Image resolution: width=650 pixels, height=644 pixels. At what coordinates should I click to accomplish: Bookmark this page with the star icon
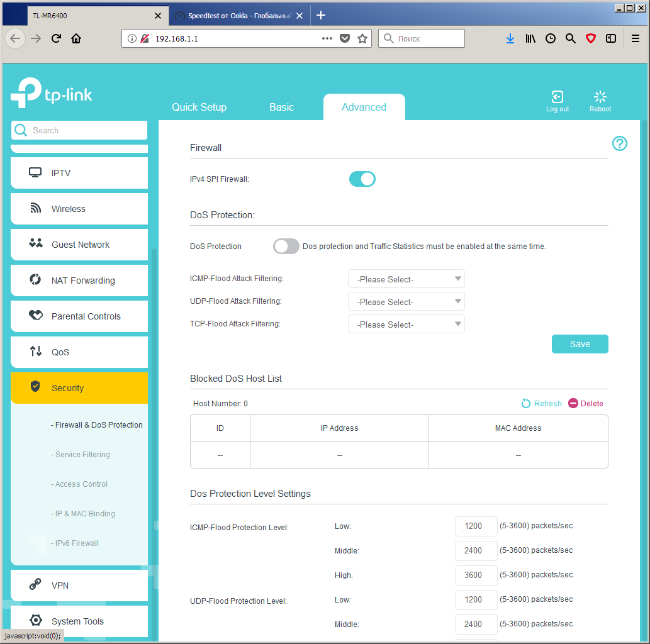(362, 38)
